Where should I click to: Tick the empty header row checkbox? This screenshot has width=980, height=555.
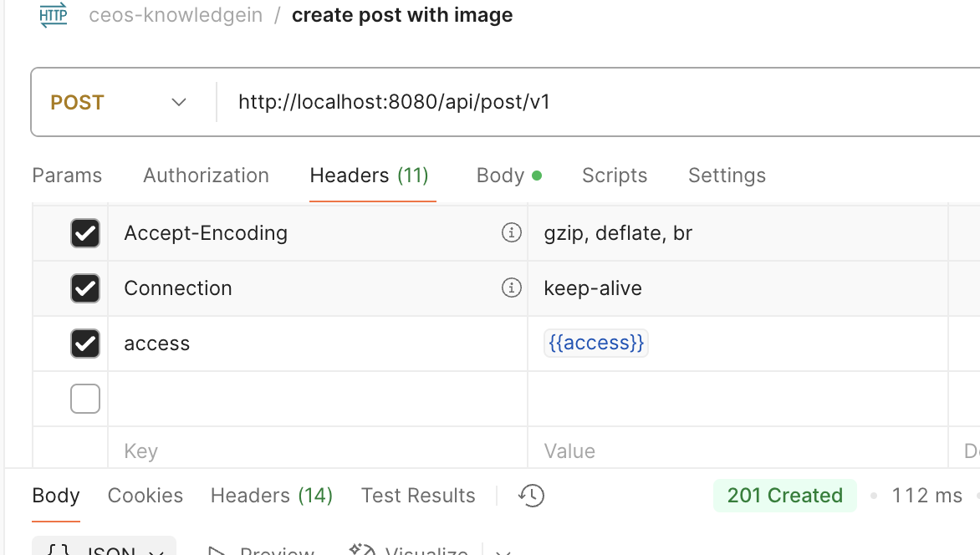85,399
